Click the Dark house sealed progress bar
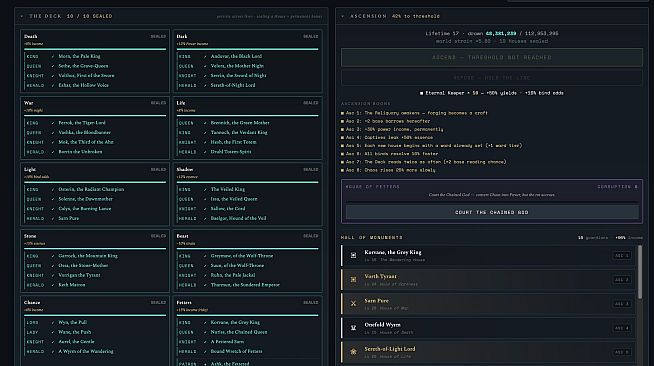The width and height of the screenshot is (654, 366). point(247,49)
